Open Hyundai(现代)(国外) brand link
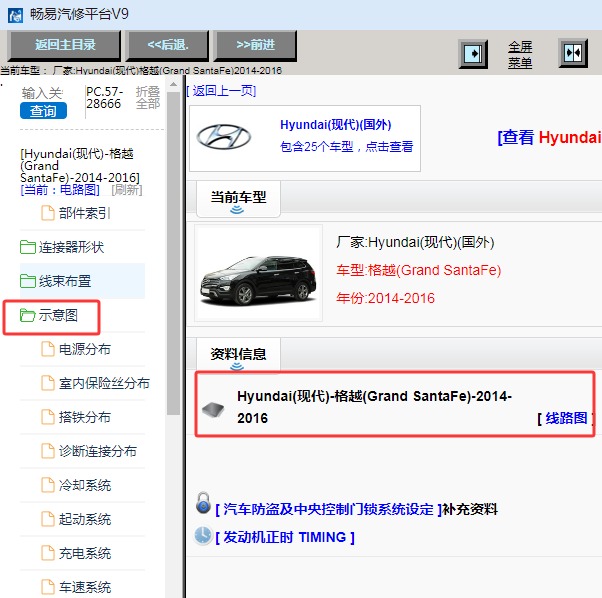Viewport: 602px width, 598px height. [336, 125]
